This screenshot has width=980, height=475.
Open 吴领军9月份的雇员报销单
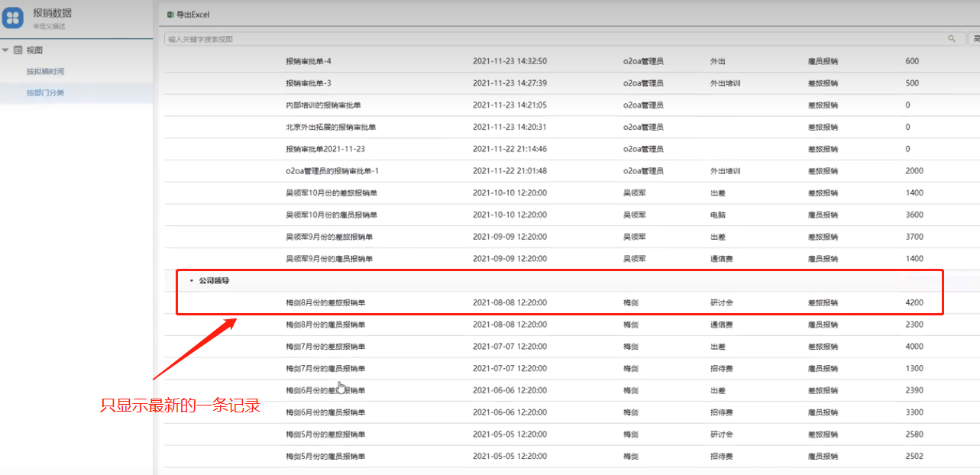point(329,259)
